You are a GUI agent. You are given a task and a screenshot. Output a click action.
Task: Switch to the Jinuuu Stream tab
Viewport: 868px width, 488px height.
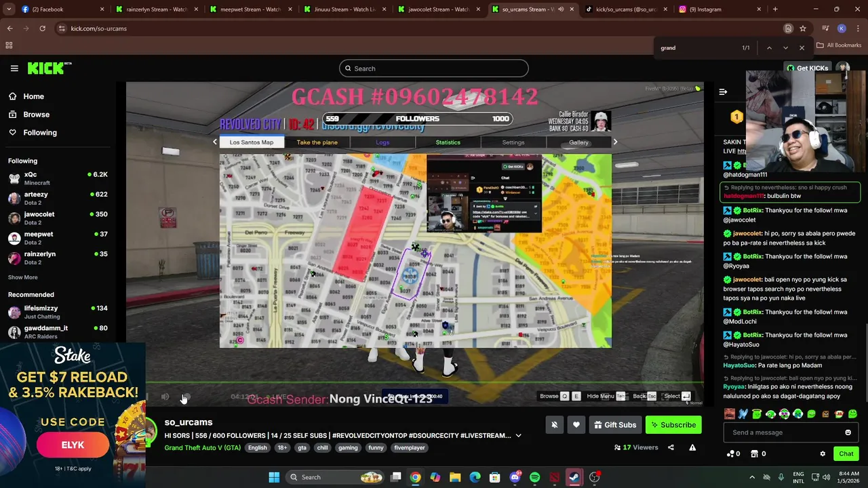pos(344,9)
